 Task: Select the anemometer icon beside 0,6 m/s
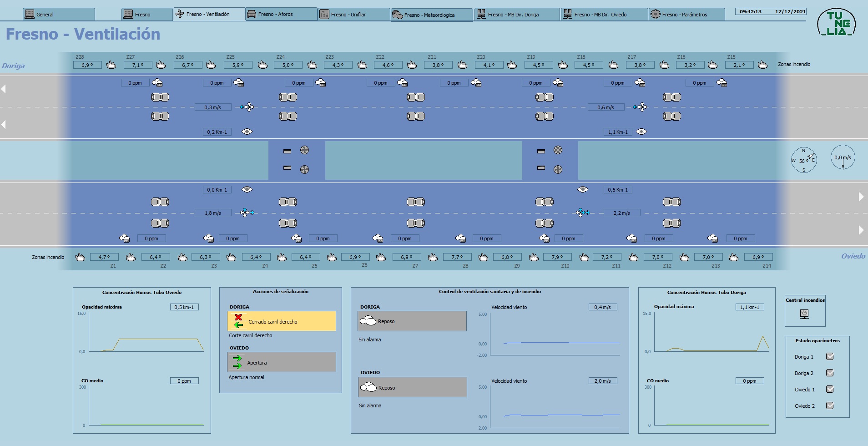640,107
